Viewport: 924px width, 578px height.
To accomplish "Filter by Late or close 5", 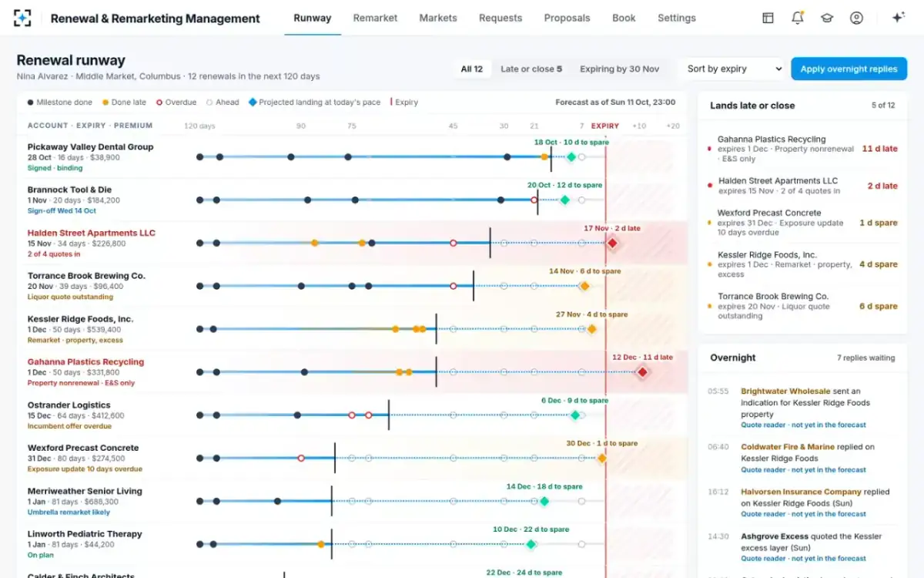I will click(x=531, y=69).
